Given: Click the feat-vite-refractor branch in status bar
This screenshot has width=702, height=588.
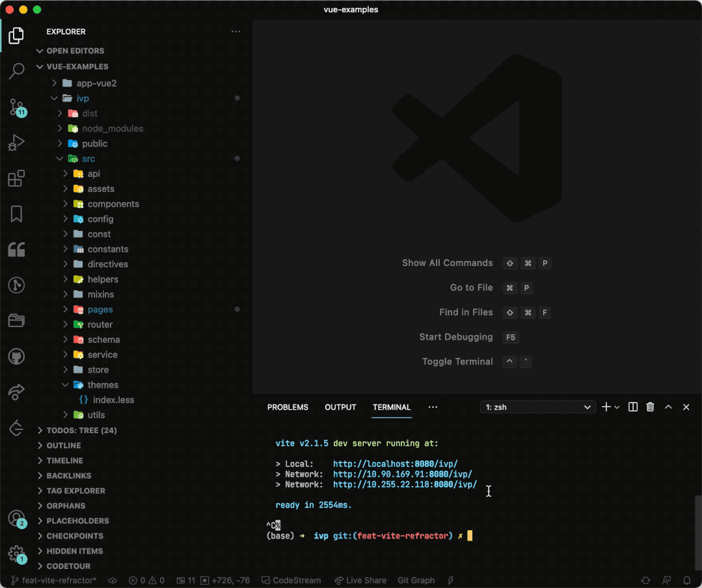Looking at the screenshot, I should [x=54, y=580].
